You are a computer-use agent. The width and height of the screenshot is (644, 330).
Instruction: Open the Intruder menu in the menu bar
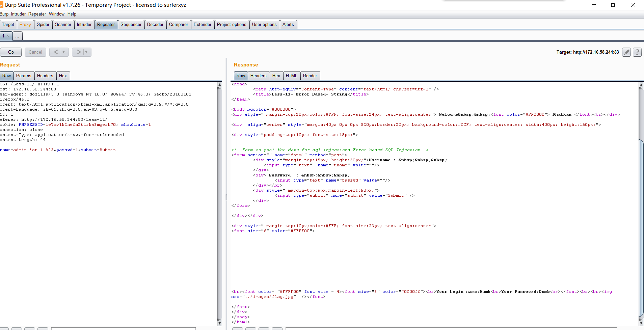tap(18, 14)
